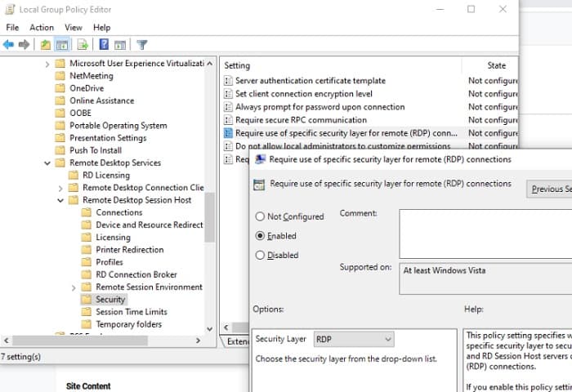Open the Action menu
Screen dimensions: 572x392
point(42,28)
